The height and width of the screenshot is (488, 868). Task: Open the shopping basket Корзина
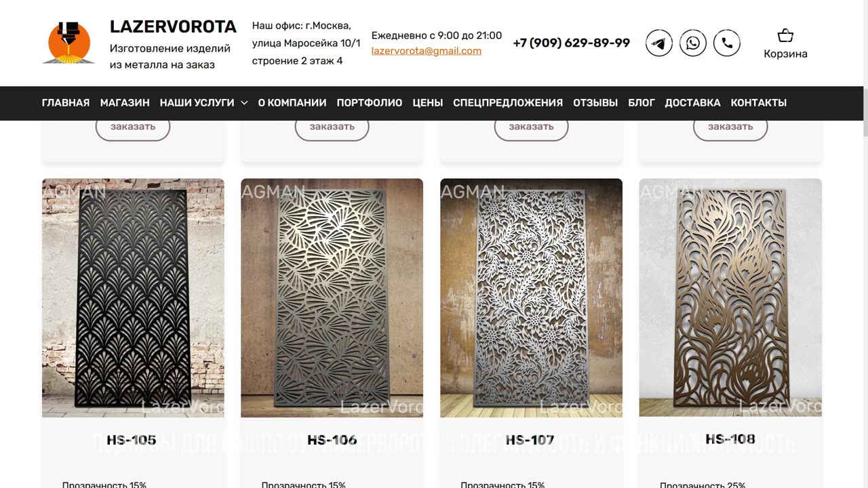click(785, 44)
